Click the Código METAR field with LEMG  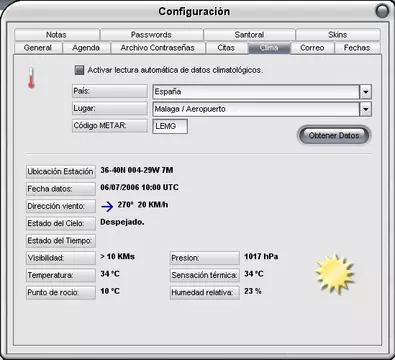[170, 126]
